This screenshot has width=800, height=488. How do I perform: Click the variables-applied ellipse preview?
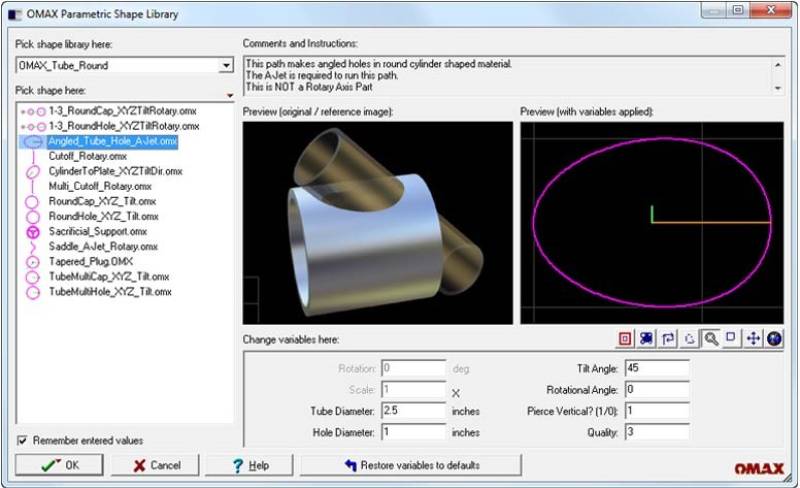652,223
